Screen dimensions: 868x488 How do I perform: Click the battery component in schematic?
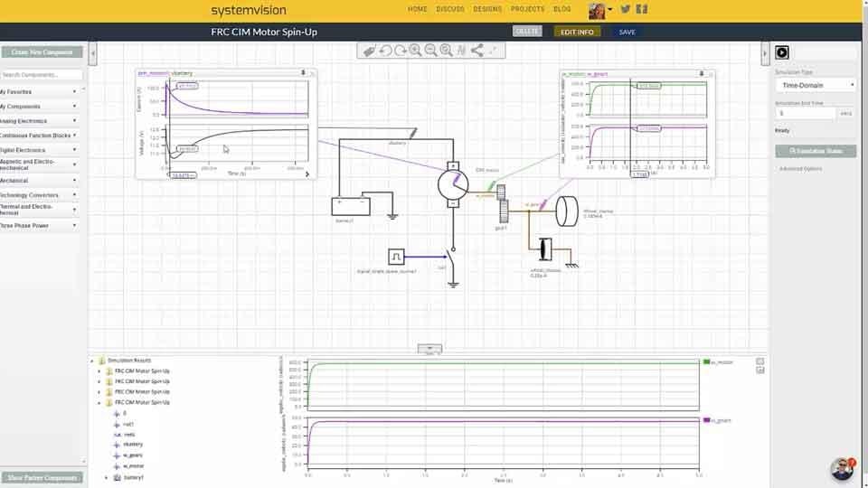351,204
